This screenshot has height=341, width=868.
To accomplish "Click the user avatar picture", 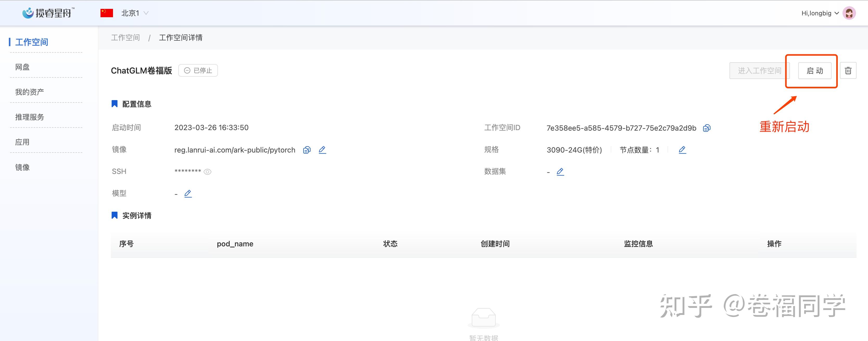I will point(849,13).
